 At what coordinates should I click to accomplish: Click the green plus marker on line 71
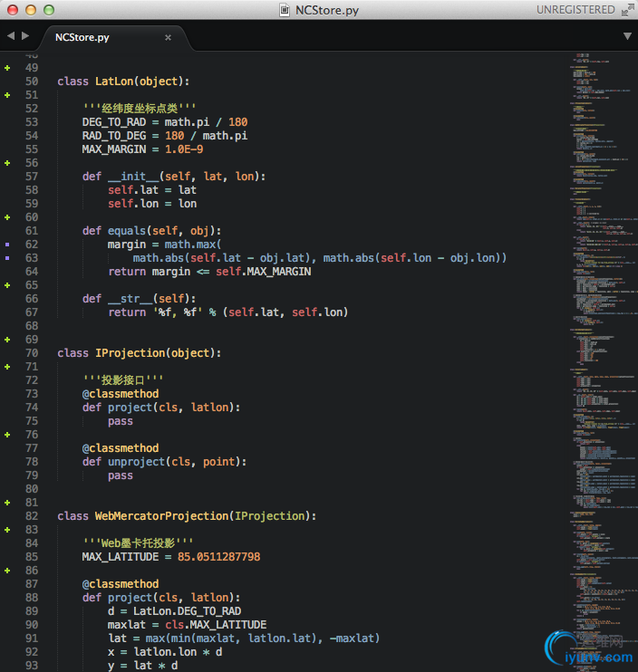tap(7, 367)
